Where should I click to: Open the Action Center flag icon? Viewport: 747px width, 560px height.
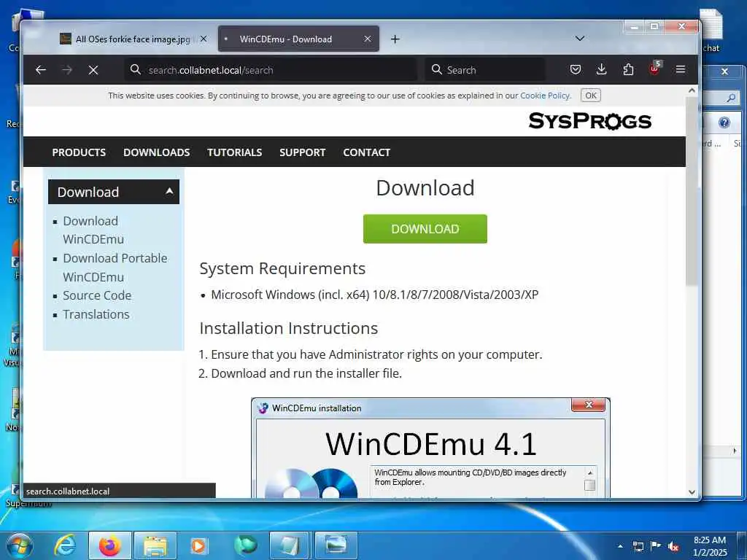656,546
